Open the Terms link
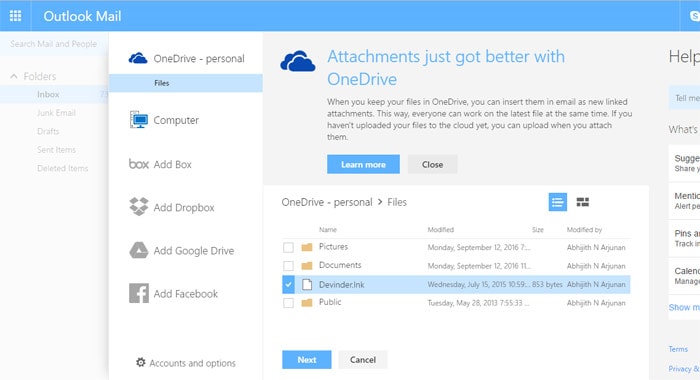The height and width of the screenshot is (380, 700). click(x=678, y=349)
